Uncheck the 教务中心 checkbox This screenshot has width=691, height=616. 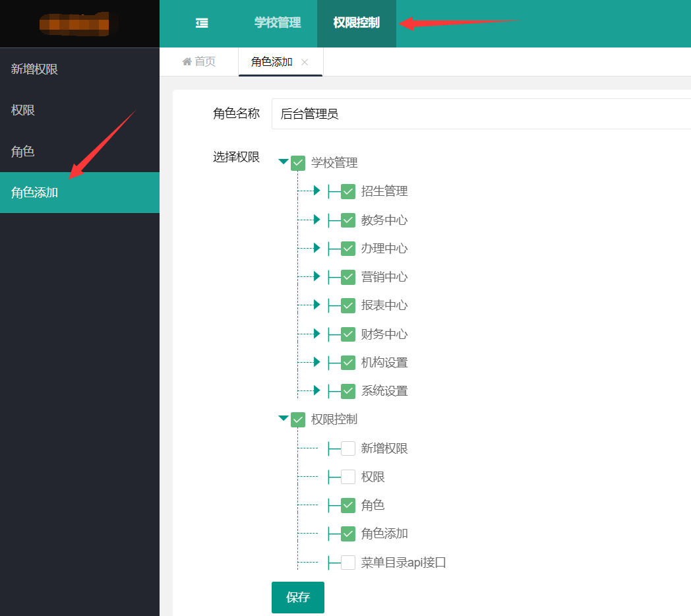click(x=348, y=220)
